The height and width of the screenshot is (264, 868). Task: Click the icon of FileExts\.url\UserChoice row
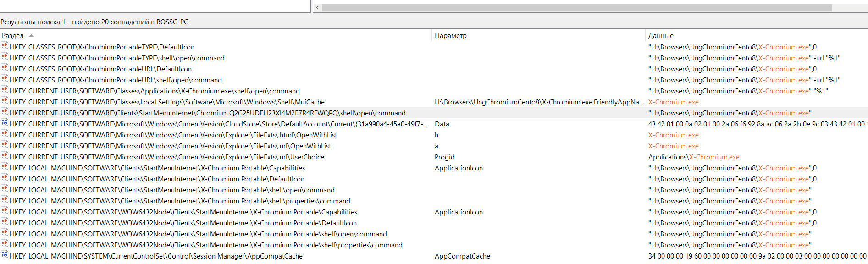point(5,155)
